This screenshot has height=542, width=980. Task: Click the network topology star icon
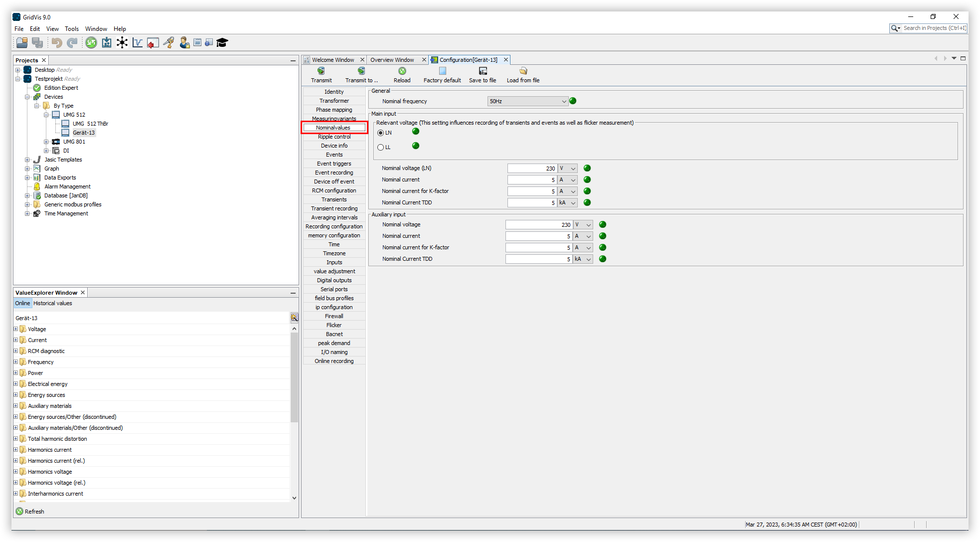(122, 43)
